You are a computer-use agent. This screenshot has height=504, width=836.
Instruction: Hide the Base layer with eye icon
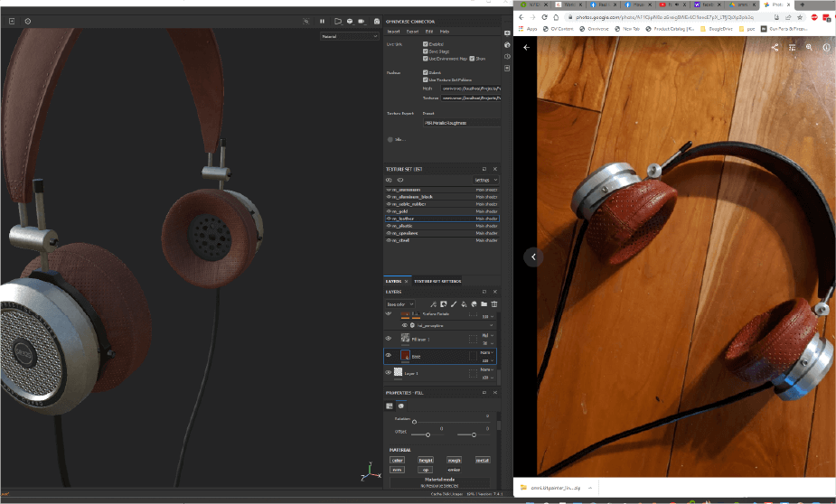[x=389, y=356]
